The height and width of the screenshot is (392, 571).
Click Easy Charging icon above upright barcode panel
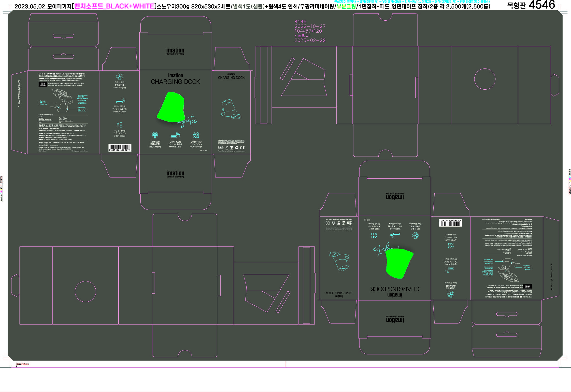(119, 76)
